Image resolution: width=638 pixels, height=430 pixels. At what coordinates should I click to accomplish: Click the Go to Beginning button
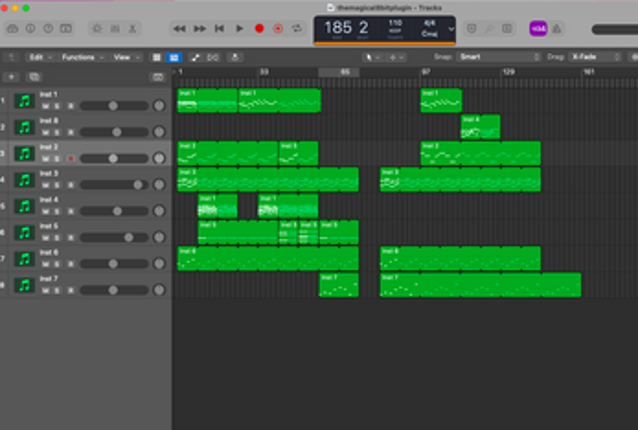(219, 29)
